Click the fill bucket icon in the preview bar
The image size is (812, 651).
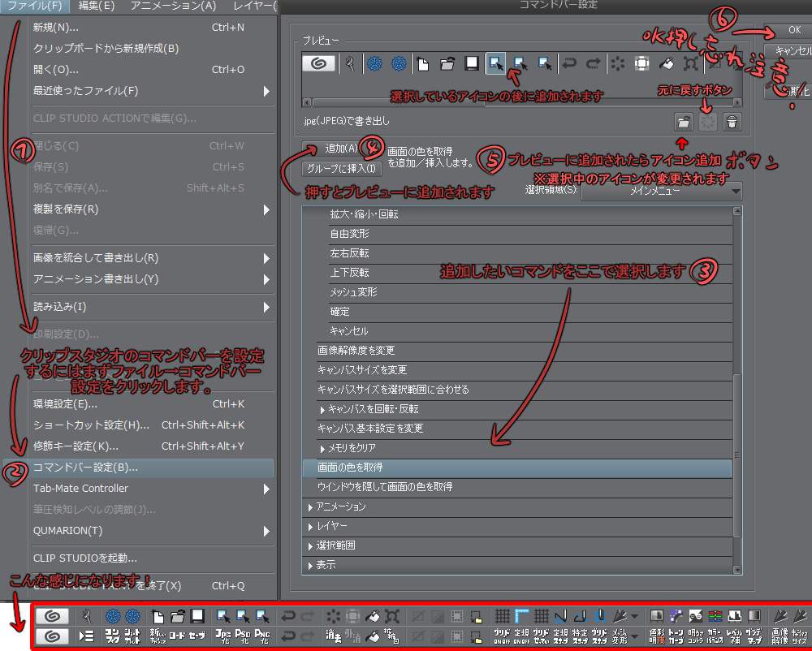tap(666, 63)
